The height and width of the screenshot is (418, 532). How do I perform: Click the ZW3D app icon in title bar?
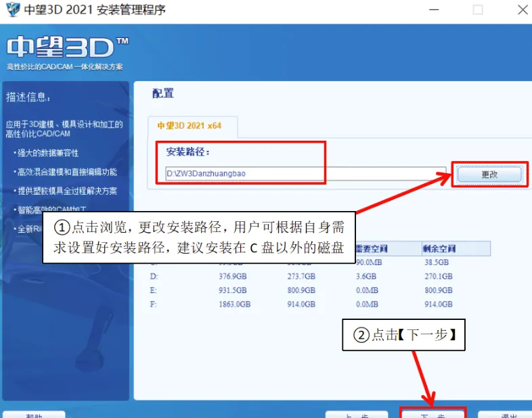[13, 9]
